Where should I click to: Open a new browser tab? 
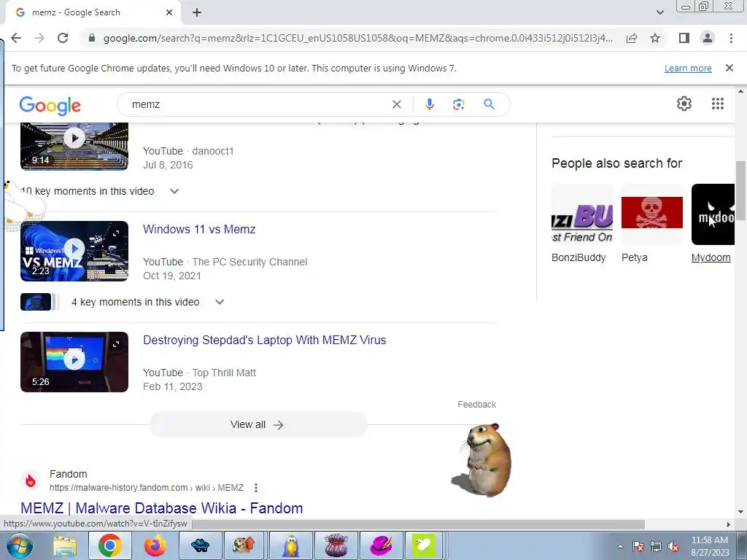pyautogui.click(x=197, y=12)
